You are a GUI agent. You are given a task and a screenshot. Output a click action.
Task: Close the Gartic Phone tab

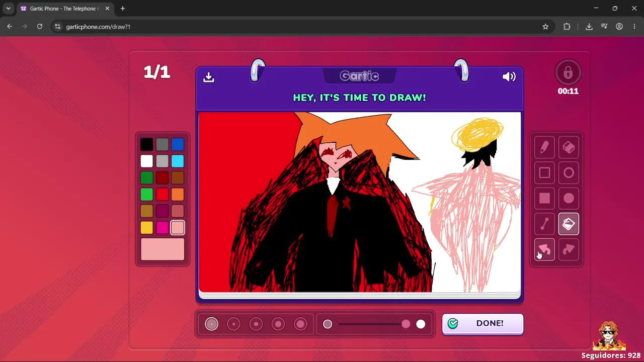[107, 9]
